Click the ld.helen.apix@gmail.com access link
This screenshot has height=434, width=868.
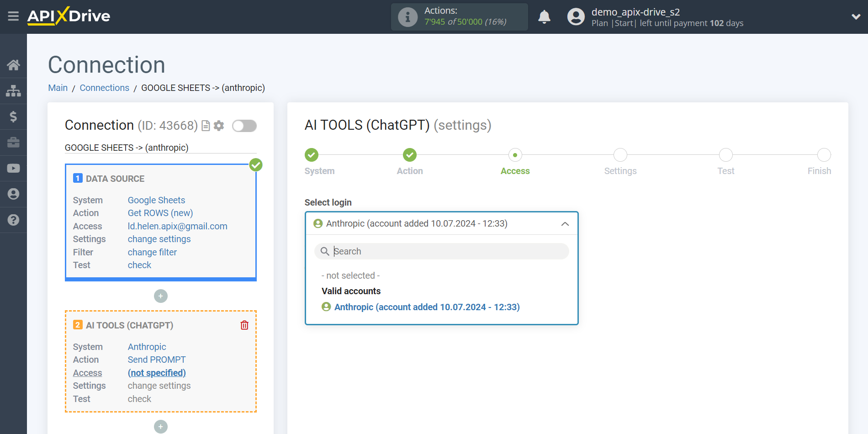[x=178, y=226]
